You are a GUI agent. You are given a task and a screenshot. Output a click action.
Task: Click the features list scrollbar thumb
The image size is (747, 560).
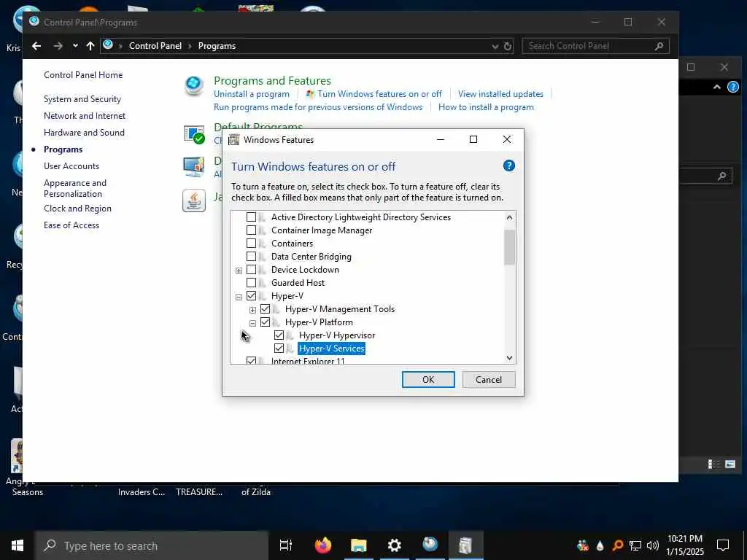(x=509, y=246)
